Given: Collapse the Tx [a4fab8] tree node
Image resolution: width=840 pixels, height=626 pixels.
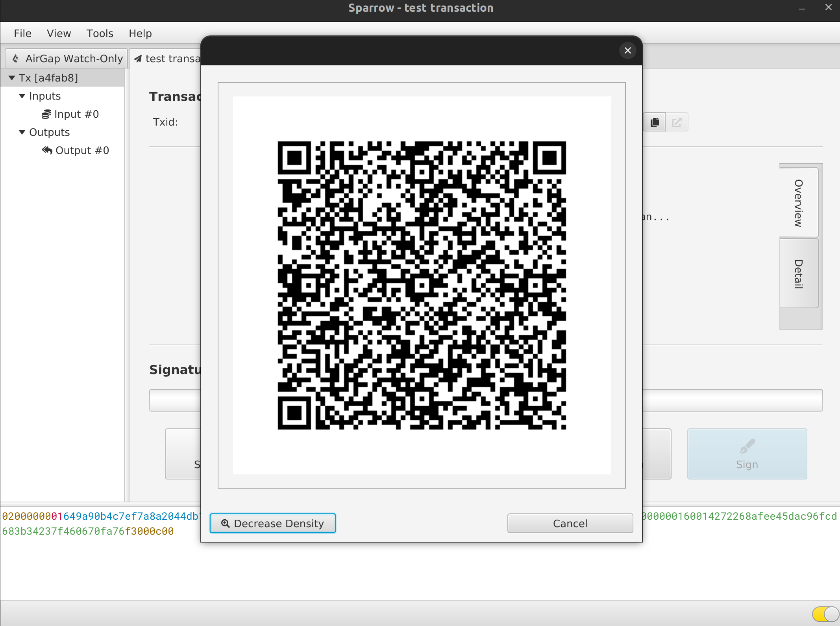Looking at the screenshot, I should 12,78.
